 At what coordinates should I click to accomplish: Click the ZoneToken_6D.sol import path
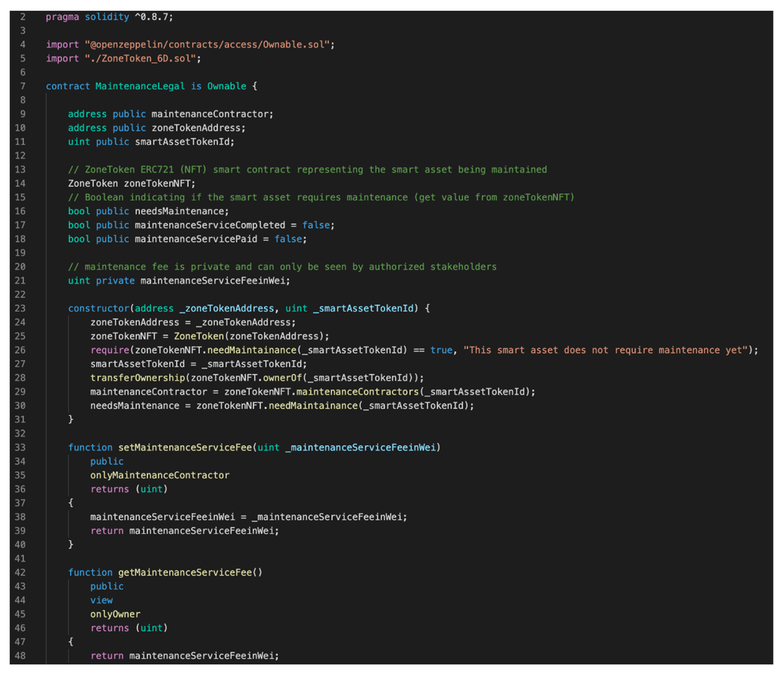(x=140, y=59)
